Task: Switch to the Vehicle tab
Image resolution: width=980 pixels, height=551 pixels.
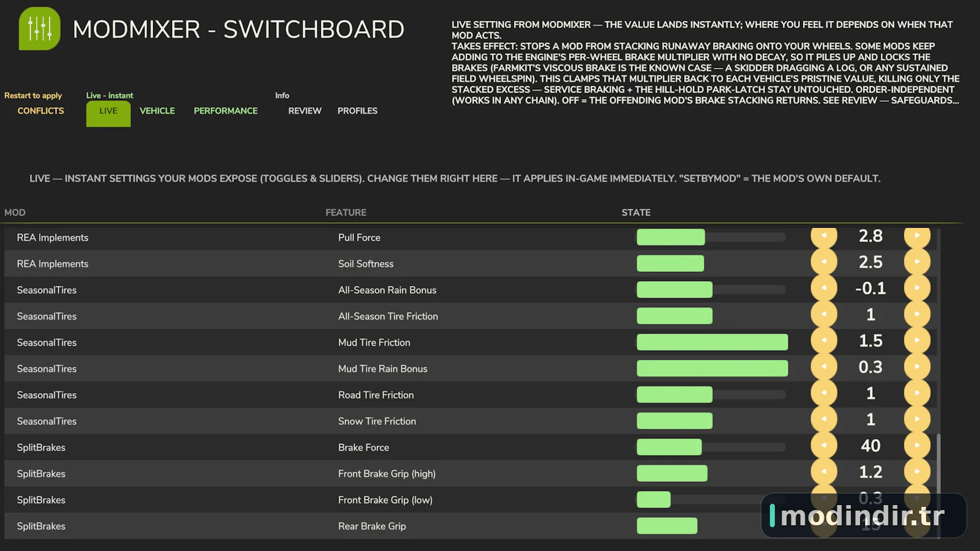Action: [x=157, y=111]
